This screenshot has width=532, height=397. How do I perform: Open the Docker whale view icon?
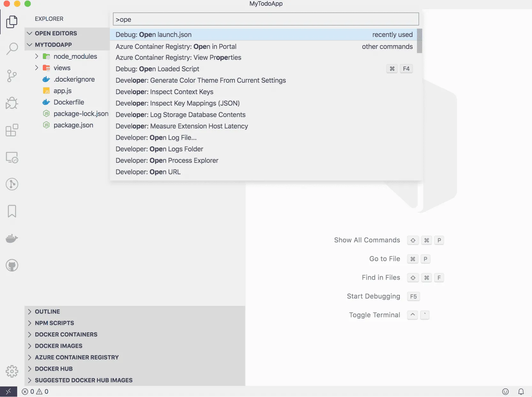pos(12,238)
